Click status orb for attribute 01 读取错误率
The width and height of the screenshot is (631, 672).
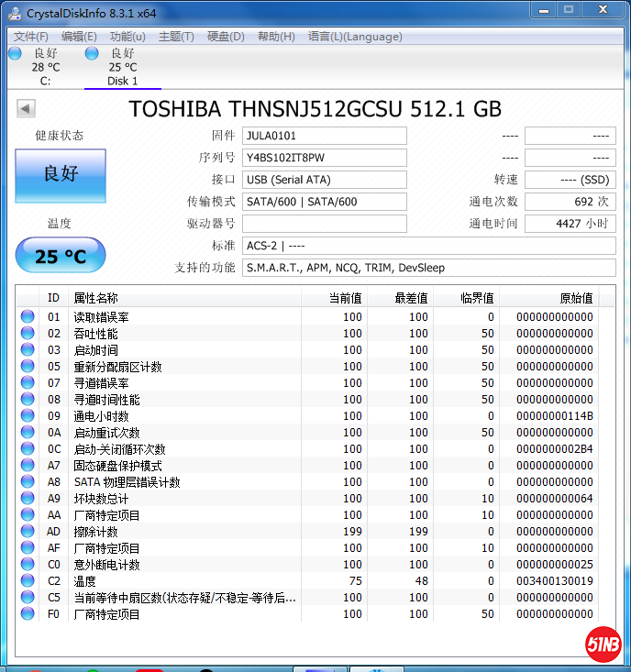click(x=28, y=317)
